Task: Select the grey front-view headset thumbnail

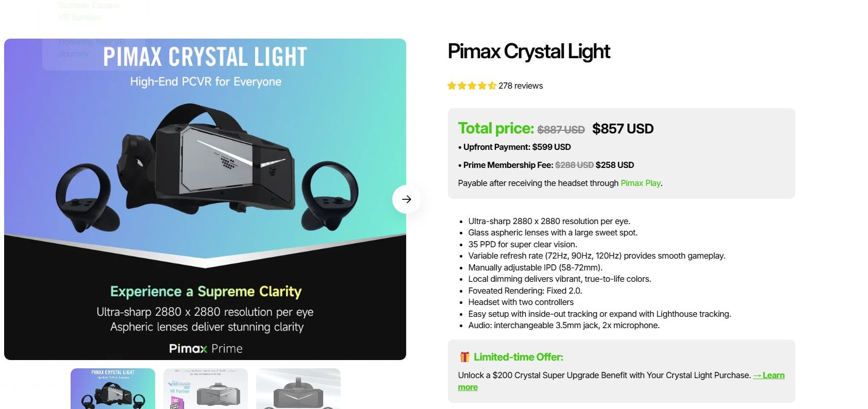Action: 298,388
